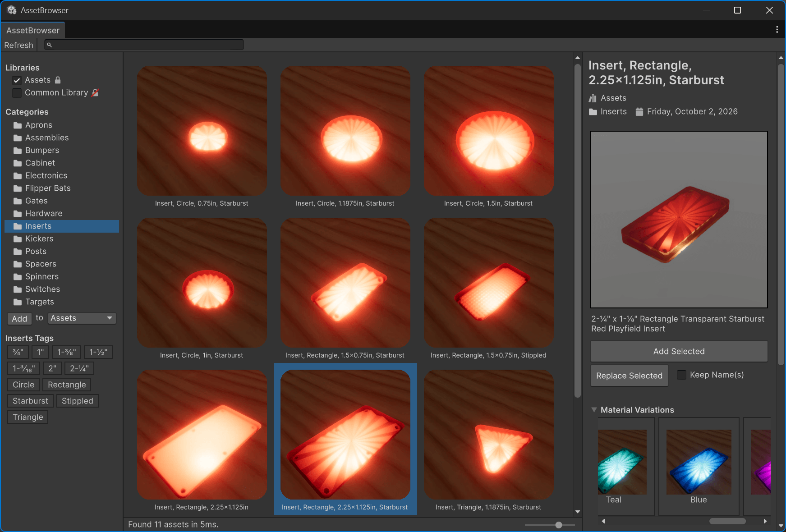
Task: Toggle the 1-⅜" size tag
Action: pyautogui.click(x=67, y=352)
